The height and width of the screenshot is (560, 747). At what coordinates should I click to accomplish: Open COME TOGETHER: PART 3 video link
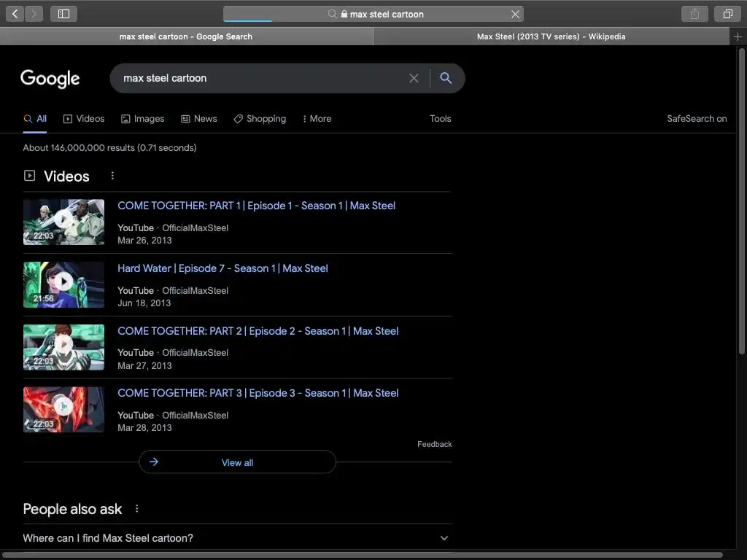258,393
